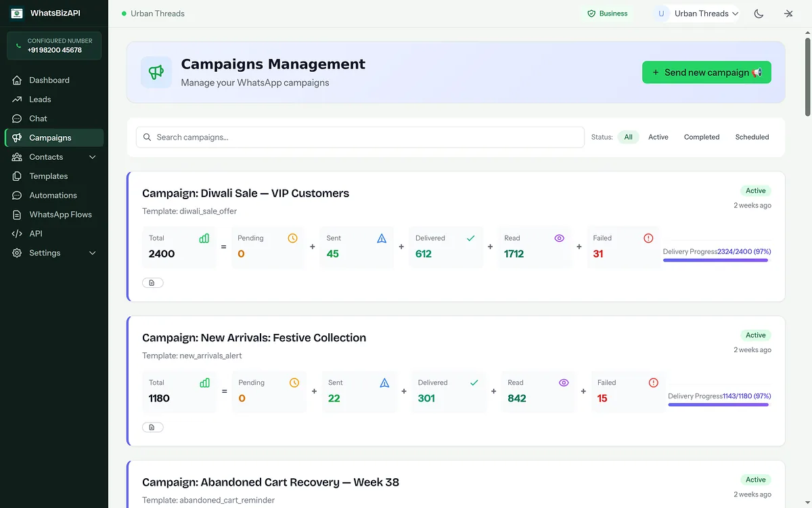Click the Delivered checkmark icon in Diwali Sale
Viewport: 812px width, 508px height.
tap(471, 238)
